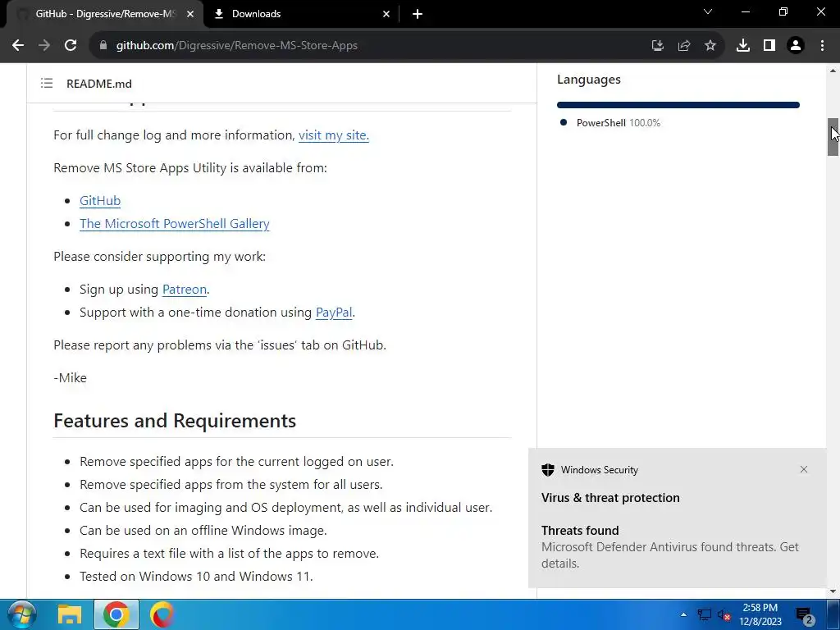This screenshot has width=840, height=630.
Task: Click 'Can be used on an offline Windows image.'
Action: click(x=203, y=531)
